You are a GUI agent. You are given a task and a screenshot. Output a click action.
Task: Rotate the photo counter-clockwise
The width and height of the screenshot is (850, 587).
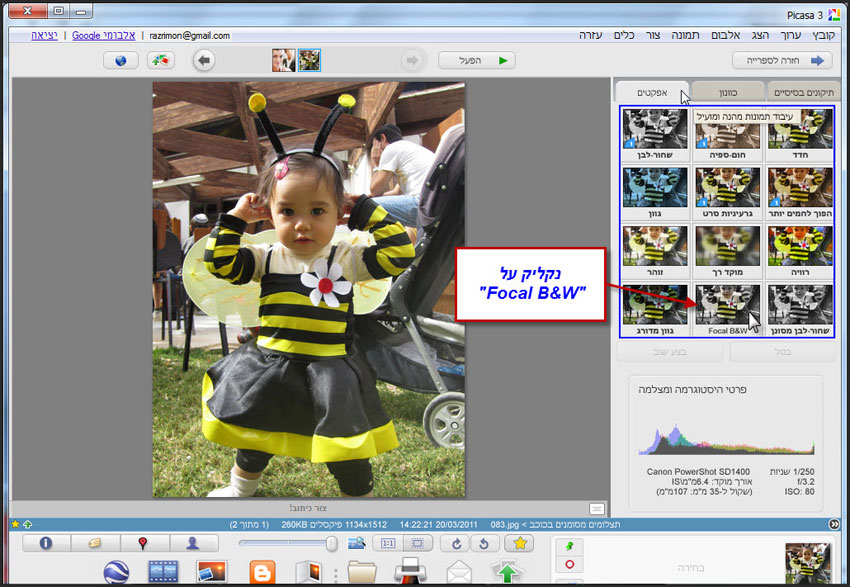click(484, 543)
